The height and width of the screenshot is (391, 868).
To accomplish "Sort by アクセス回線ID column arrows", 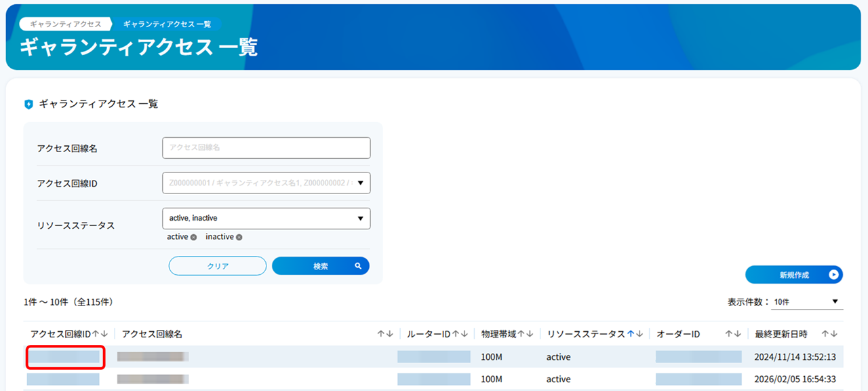I will (100, 334).
